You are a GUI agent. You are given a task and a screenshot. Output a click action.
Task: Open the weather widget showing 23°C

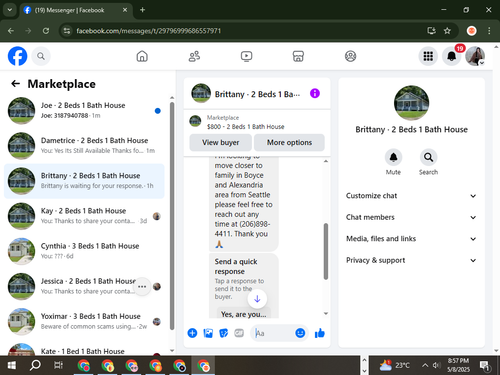coord(395,365)
